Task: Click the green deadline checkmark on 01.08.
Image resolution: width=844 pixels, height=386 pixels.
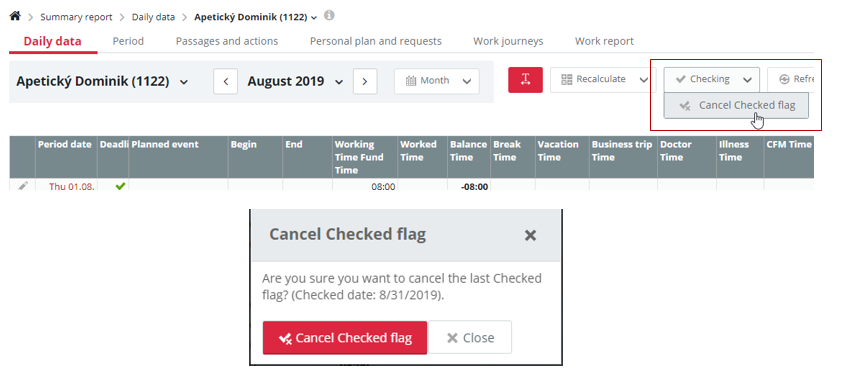Action: (121, 186)
